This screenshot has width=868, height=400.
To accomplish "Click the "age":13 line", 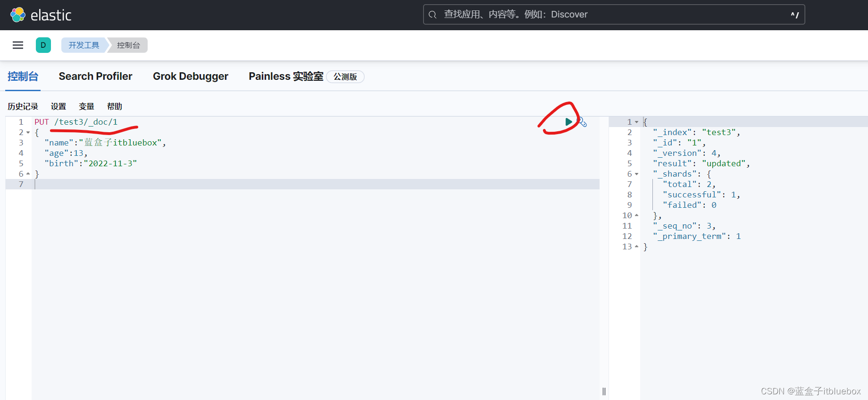I will coord(66,153).
